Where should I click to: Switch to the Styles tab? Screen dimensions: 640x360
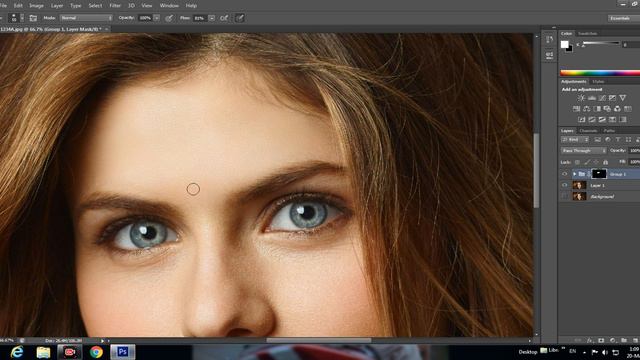(x=598, y=82)
